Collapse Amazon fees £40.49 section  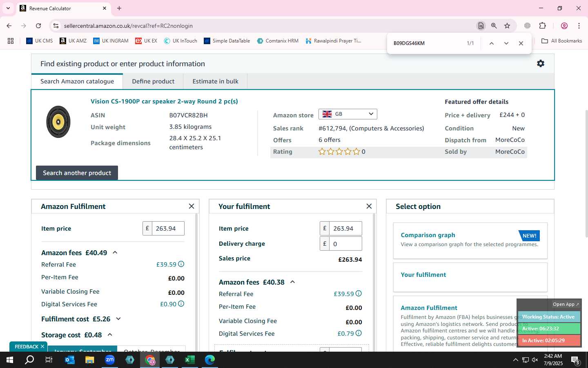[115, 253]
